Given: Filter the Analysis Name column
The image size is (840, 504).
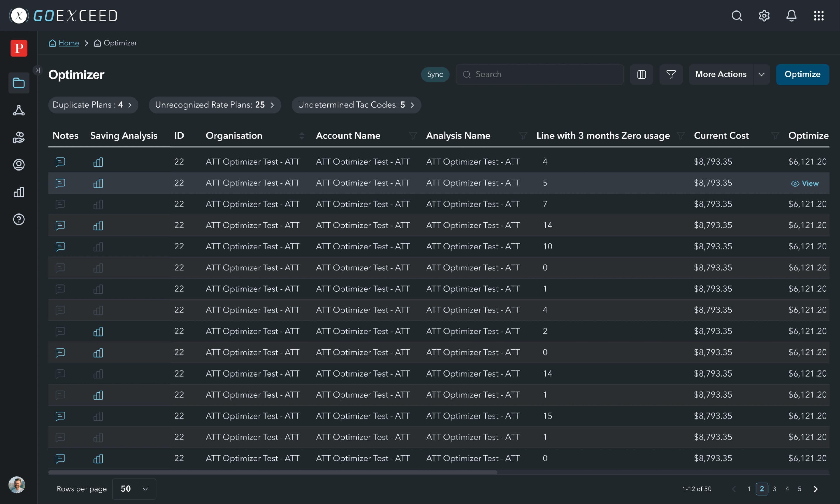Looking at the screenshot, I should [523, 136].
